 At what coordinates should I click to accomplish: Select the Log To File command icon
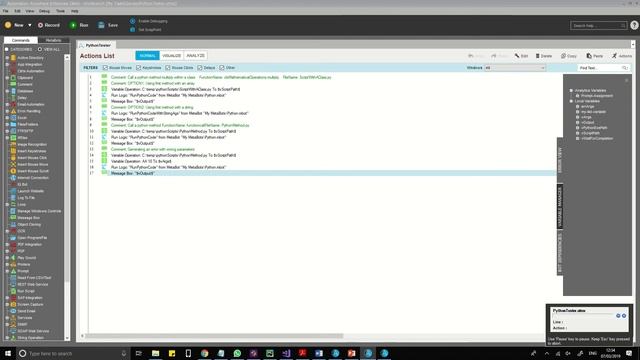[x=13, y=198]
